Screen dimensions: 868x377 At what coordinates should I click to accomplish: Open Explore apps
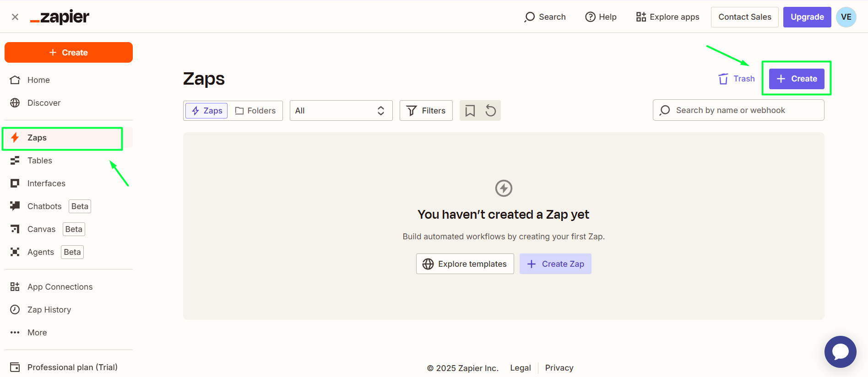(668, 17)
